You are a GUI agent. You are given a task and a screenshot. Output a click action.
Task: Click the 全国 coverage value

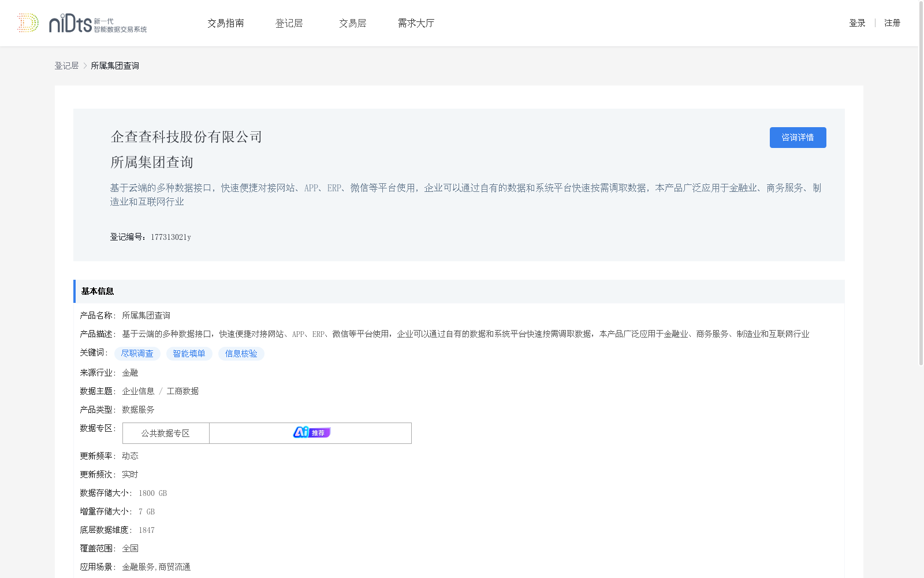click(130, 549)
